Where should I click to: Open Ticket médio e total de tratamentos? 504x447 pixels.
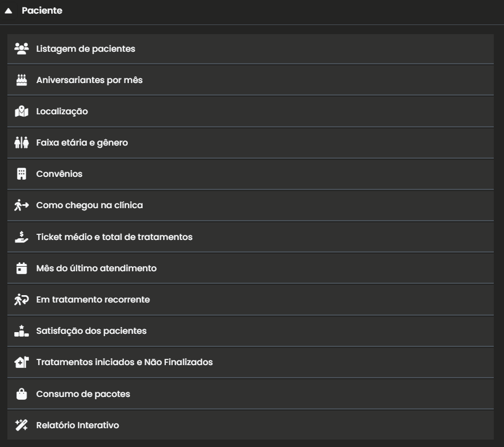[114, 237]
